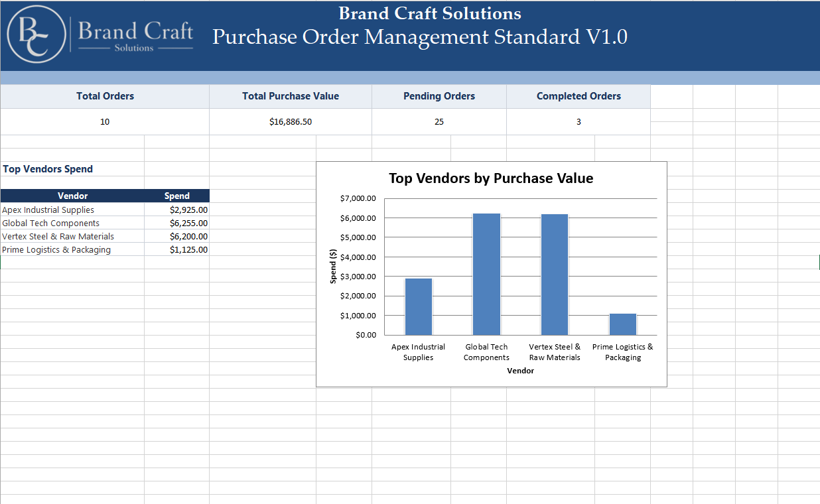Click the 'Vendor' horizontal axis title in chart
Image resolution: width=820 pixels, height=504 pixels.
click(521, 371)
